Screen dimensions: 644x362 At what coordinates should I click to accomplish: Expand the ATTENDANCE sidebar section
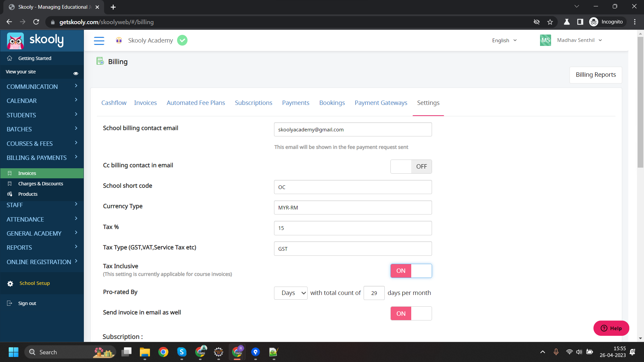tap(42, 219)
